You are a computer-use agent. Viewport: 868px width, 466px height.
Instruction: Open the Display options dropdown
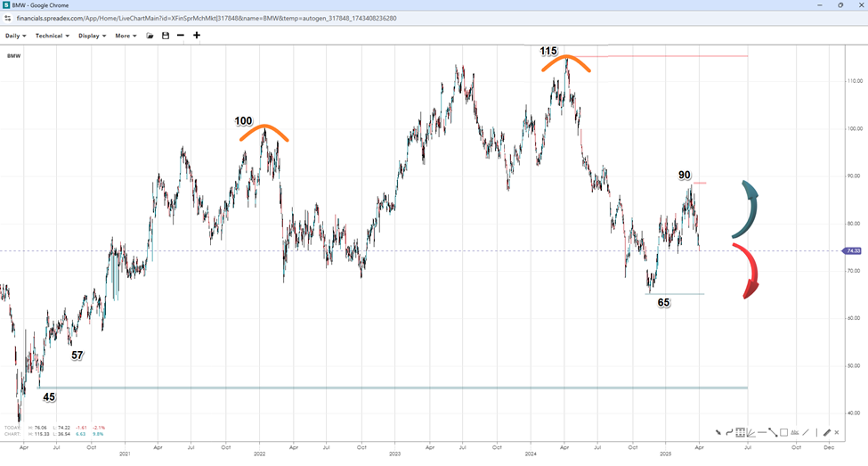(92, 36)
